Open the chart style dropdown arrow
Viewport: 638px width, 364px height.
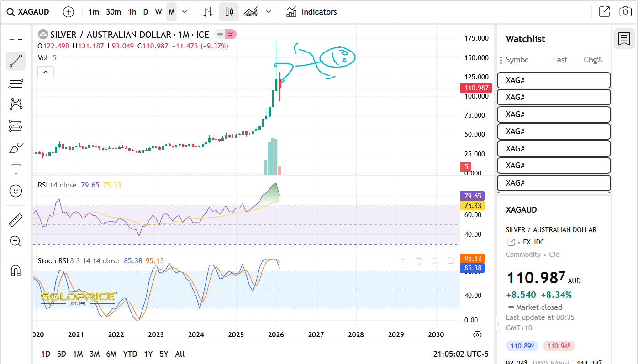tap(269, 12)
